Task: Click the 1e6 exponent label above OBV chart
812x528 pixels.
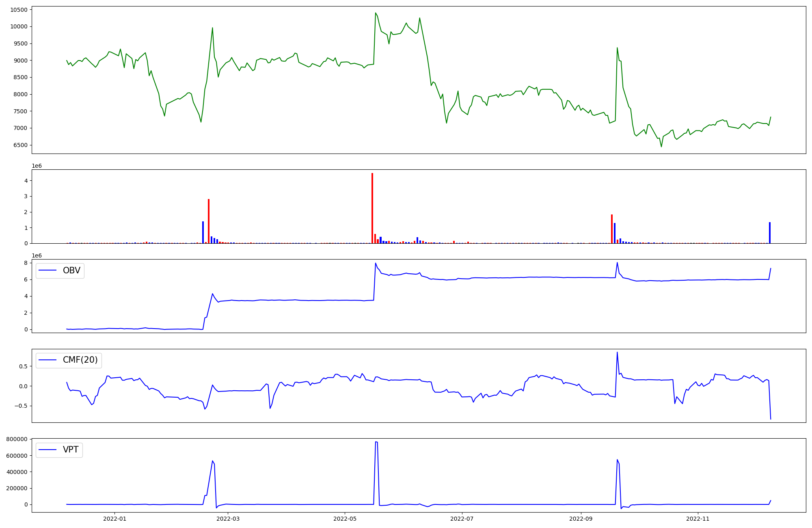Action: [x=37, y=255]
